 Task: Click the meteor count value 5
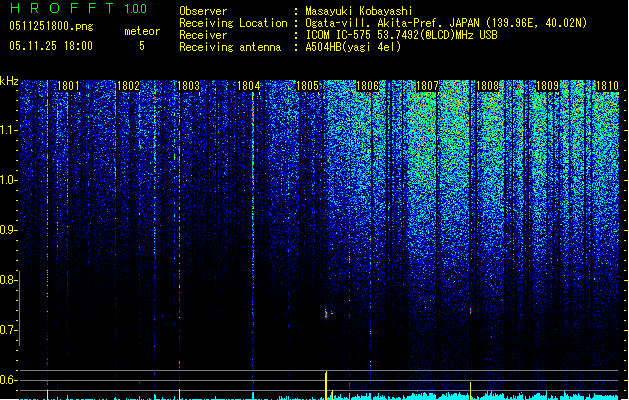[x=142, y=46]
